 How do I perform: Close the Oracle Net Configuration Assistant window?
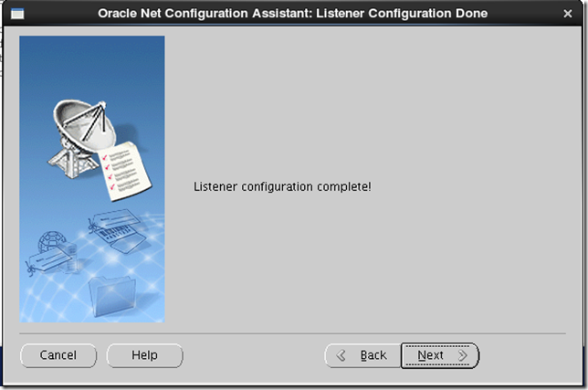coord(568,14)
